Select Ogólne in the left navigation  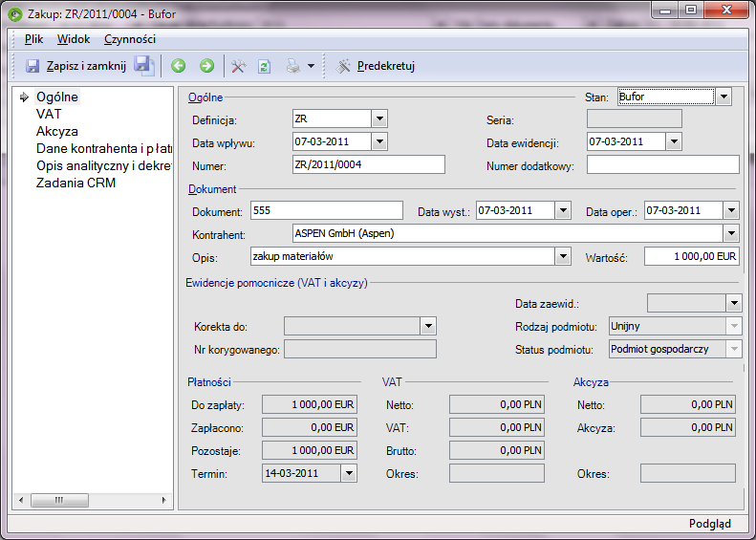[57, 97]
